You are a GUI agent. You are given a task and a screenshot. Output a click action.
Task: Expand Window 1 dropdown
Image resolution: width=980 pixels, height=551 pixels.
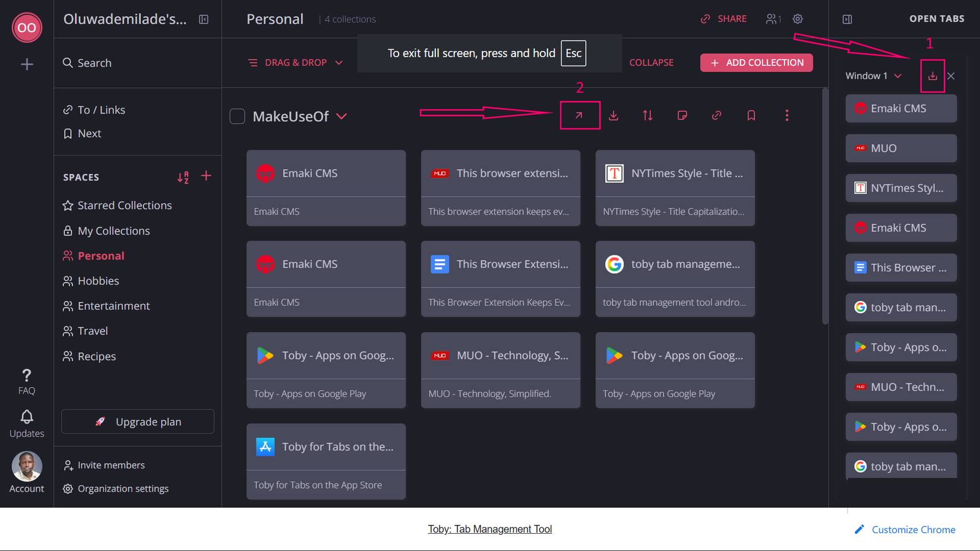click(898, 76)
